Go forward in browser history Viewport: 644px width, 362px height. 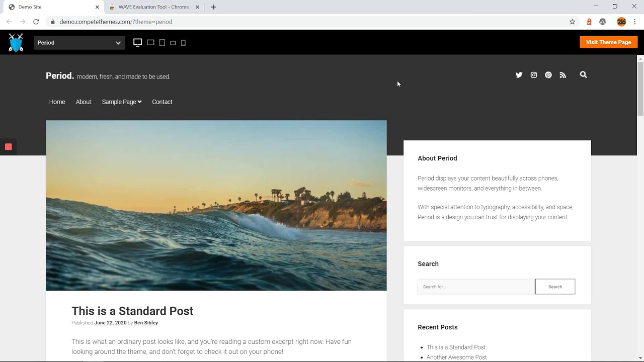23,22
